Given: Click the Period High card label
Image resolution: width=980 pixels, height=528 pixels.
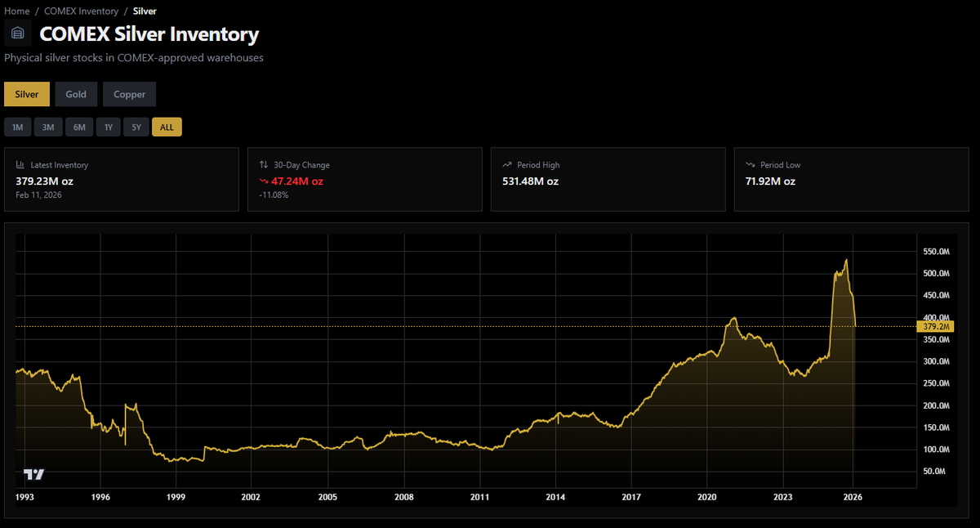Looking at the screenshot, I should pos(538,165).
